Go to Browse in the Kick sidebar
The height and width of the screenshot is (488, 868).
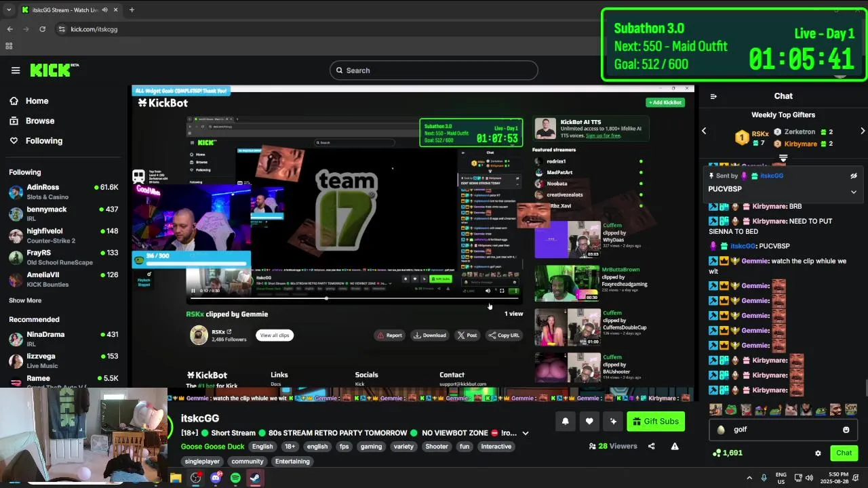point(40,121)
